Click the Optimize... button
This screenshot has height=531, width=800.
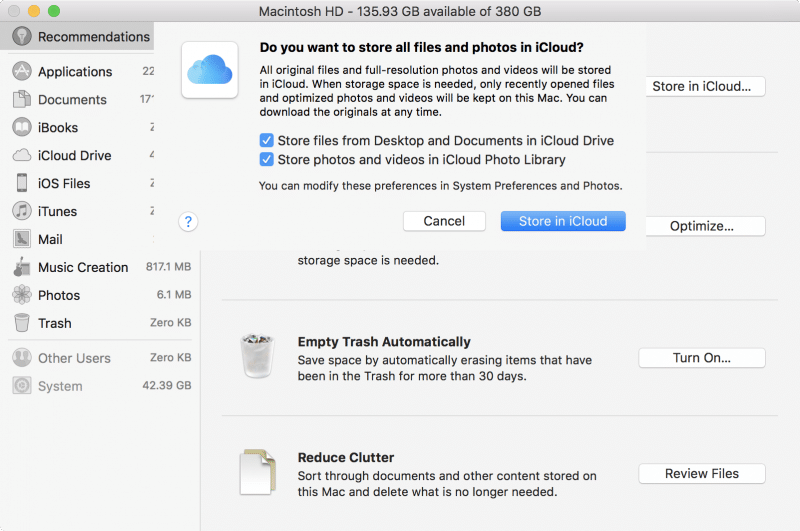705,226
